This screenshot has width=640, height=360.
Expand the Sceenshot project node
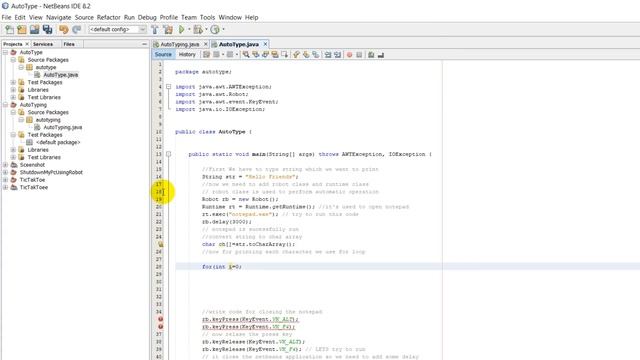[x=5, y=165]
